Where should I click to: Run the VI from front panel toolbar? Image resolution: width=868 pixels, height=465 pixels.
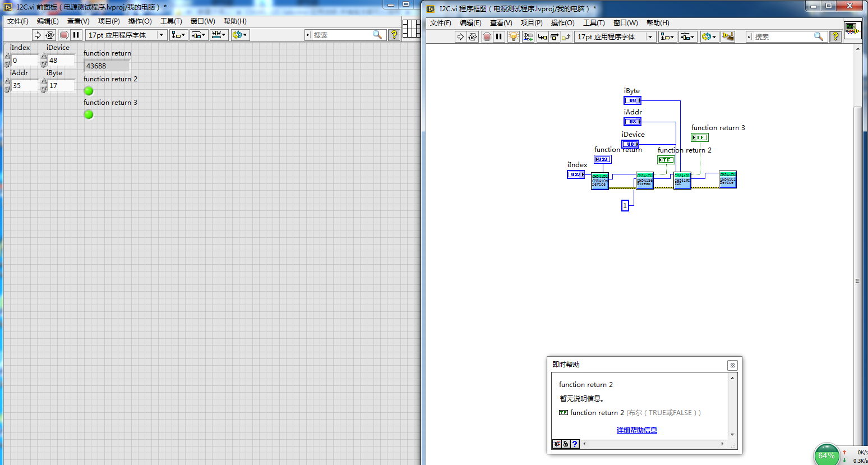38,35
